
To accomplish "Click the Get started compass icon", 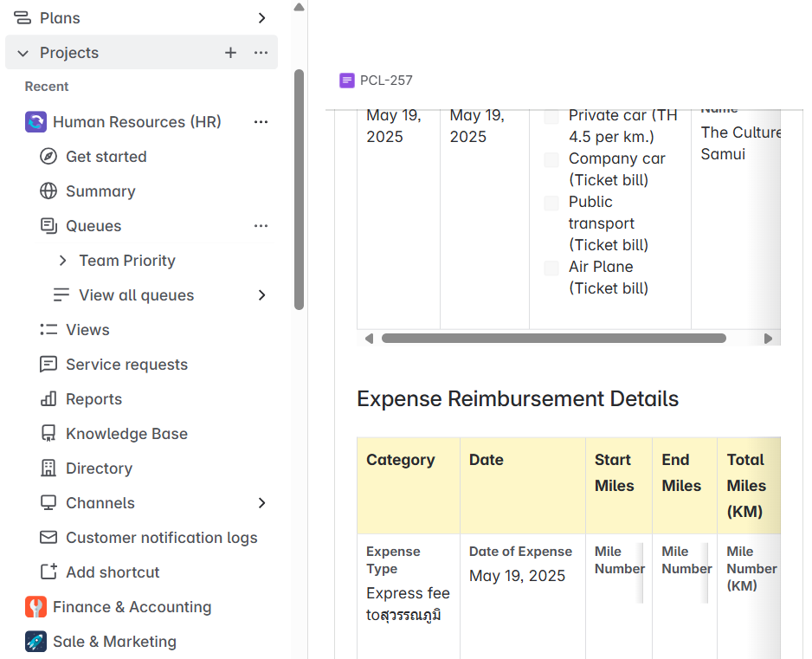I will [48, 156].
